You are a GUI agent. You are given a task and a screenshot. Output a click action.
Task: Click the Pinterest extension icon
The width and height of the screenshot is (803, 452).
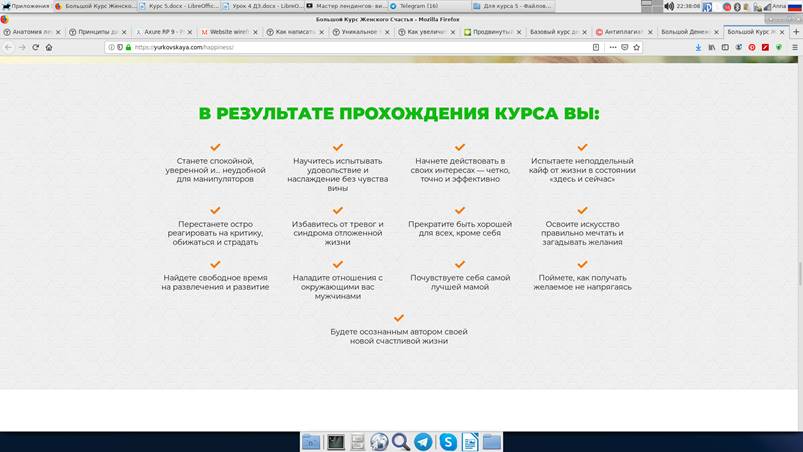click(751, 47)
